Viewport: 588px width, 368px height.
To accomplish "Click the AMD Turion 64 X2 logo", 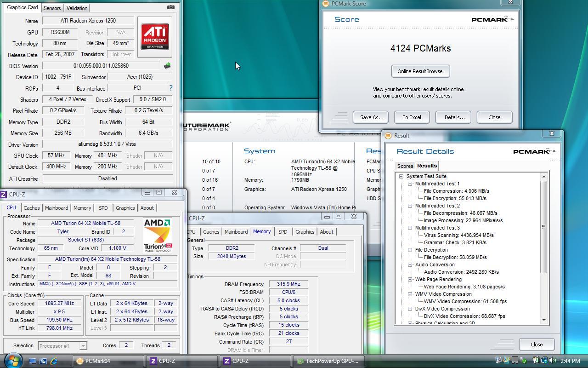I will tap(158, 236).
